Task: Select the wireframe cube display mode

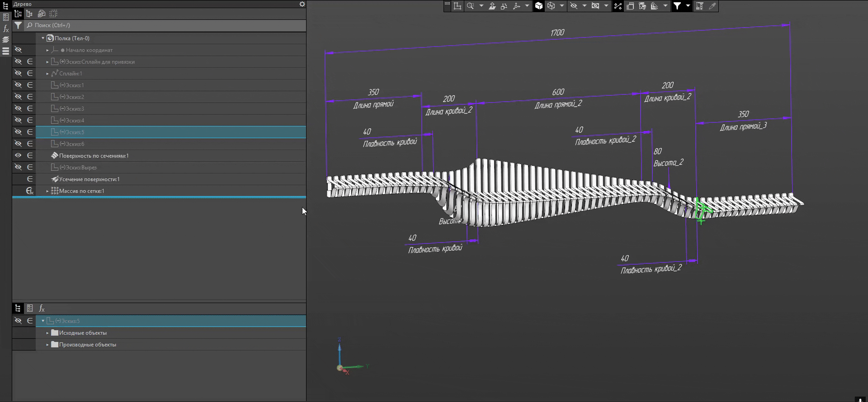Action: click(551, 6)
